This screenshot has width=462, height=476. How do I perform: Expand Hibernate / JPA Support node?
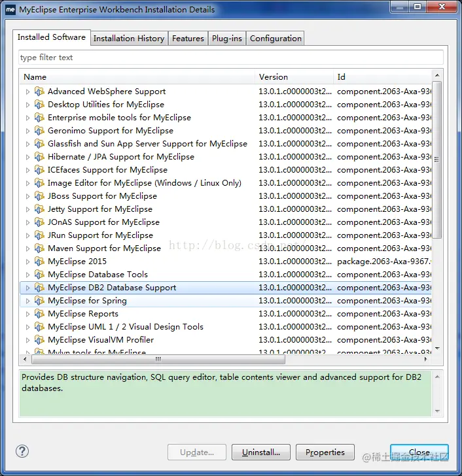click(27, 157)
